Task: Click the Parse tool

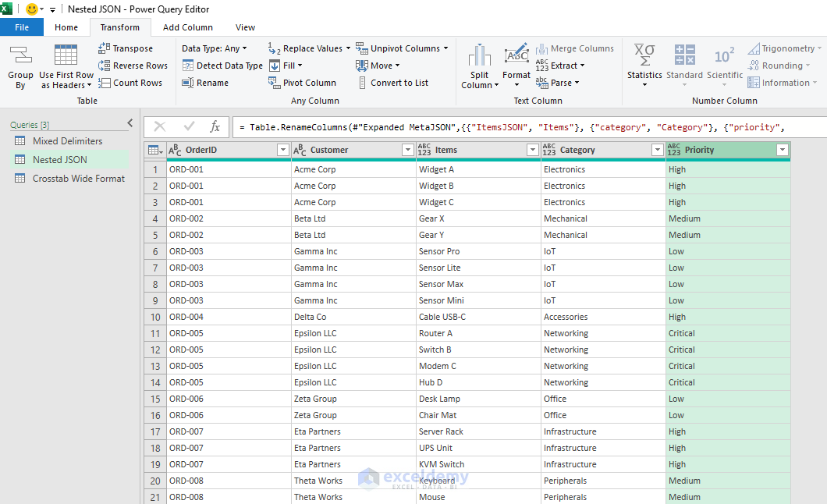Action: [x=558, y=83]
